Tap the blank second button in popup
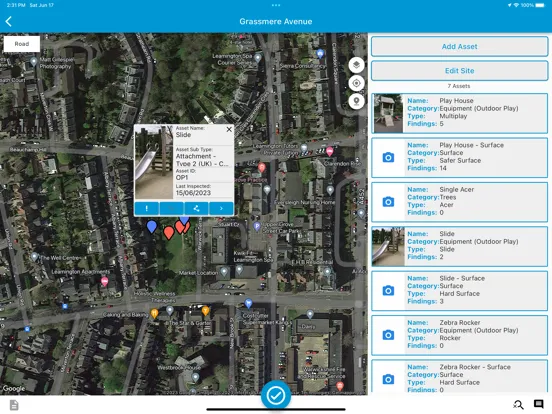 click(172, 208)
